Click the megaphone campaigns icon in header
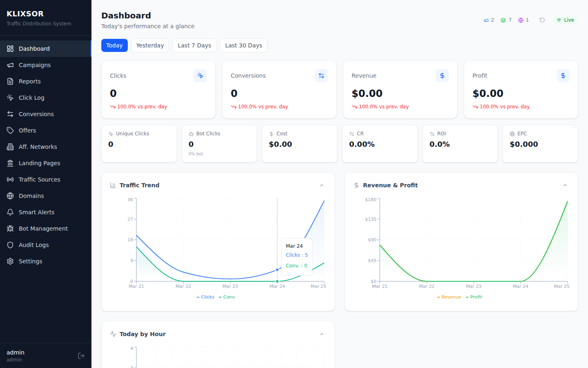Viewport: 588px width, 368px height. pyautogui.click(x=486, y=20)
